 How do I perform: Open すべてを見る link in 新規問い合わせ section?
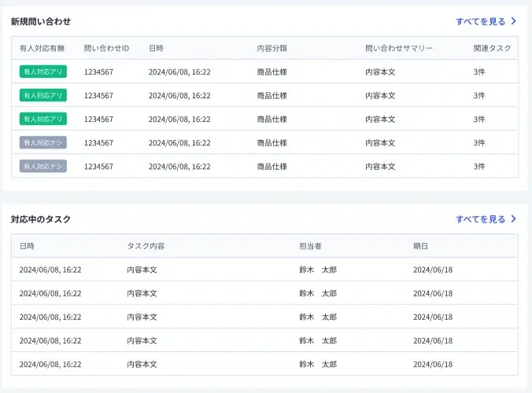[x=480, y=22]
